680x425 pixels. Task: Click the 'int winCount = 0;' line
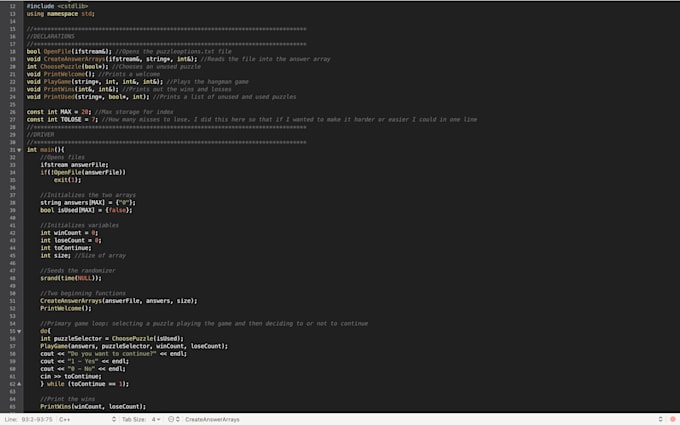click(69, 233)
